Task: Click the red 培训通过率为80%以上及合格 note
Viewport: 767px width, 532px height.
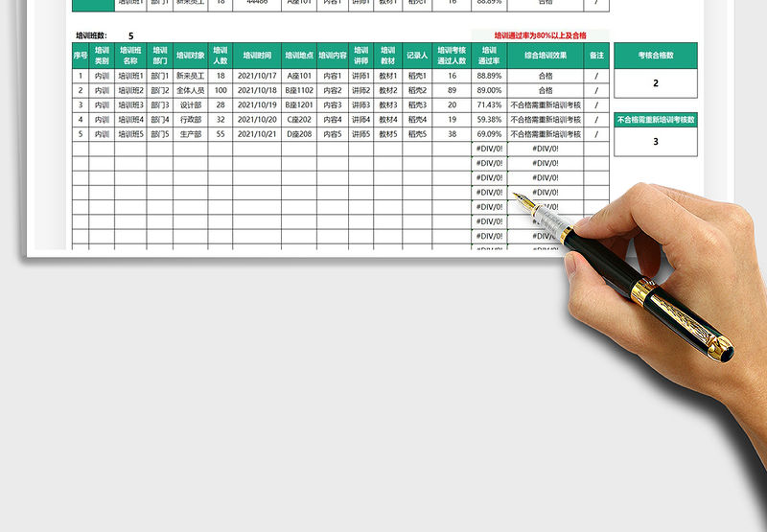Action: (541, 35)
